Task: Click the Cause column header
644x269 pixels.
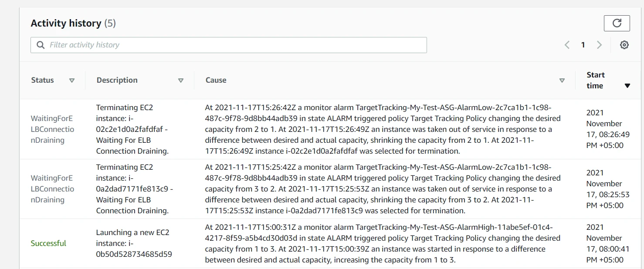Action: (x=216, y=80)
